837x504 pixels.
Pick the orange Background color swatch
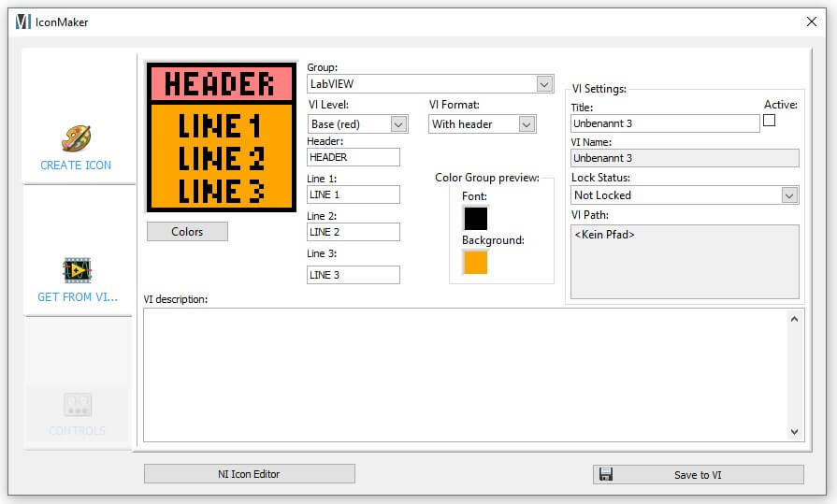pyautogui.click(x=476, y=263)
